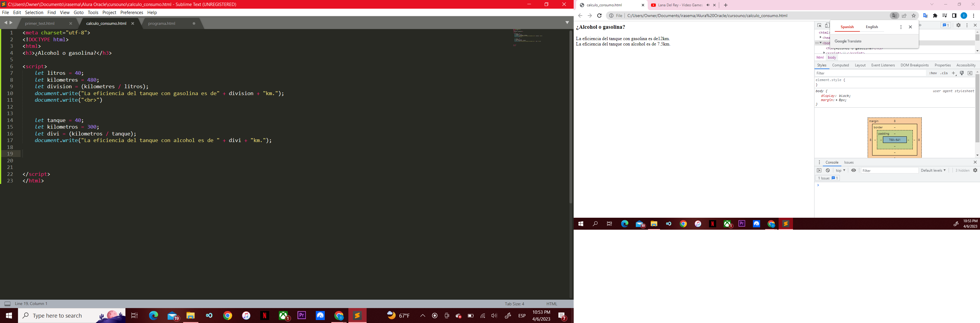Click the console Filter input field
980x323 pixels.
(889, 170)
